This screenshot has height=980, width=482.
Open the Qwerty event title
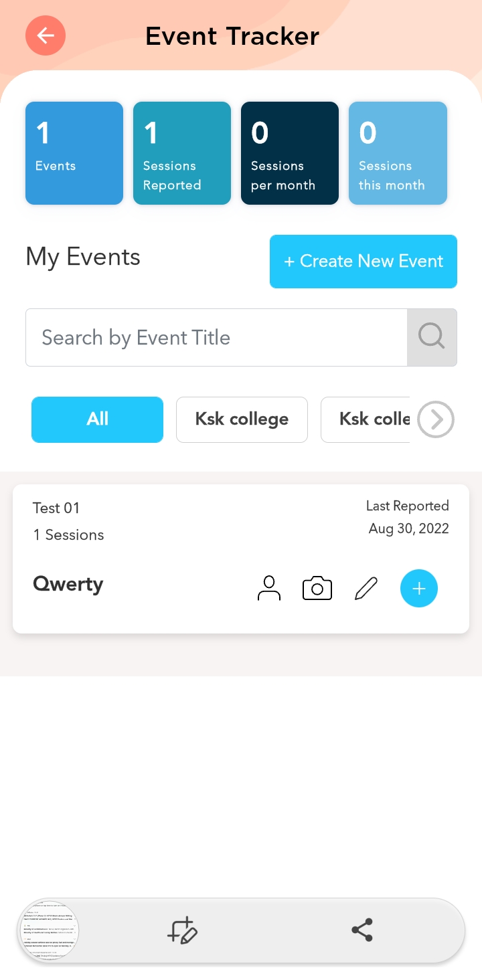point(68,585)
